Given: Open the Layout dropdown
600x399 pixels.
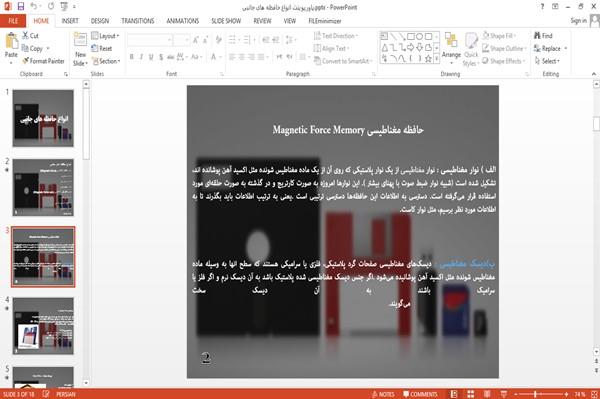Looking at the screenshot, I should tap(105, 36).
